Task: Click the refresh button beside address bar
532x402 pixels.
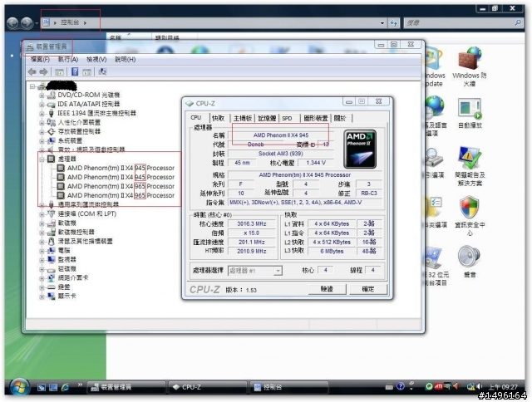Action: coord(393,23)
